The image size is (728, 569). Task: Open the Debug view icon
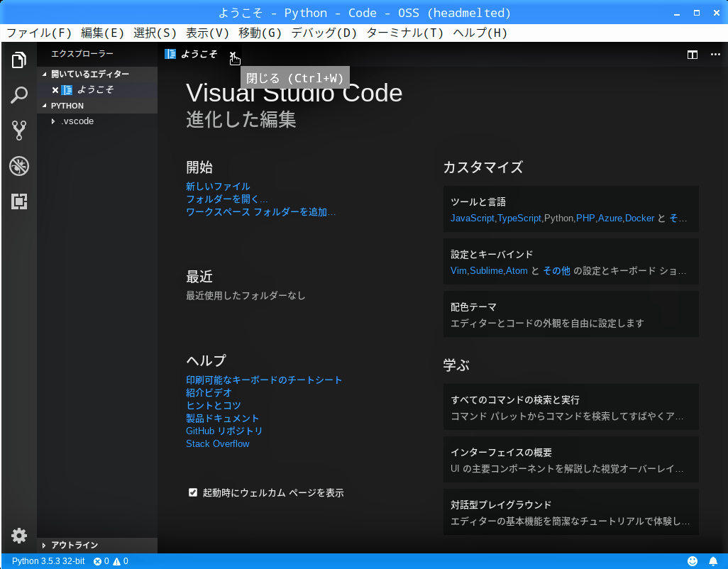tap(19, 166)
